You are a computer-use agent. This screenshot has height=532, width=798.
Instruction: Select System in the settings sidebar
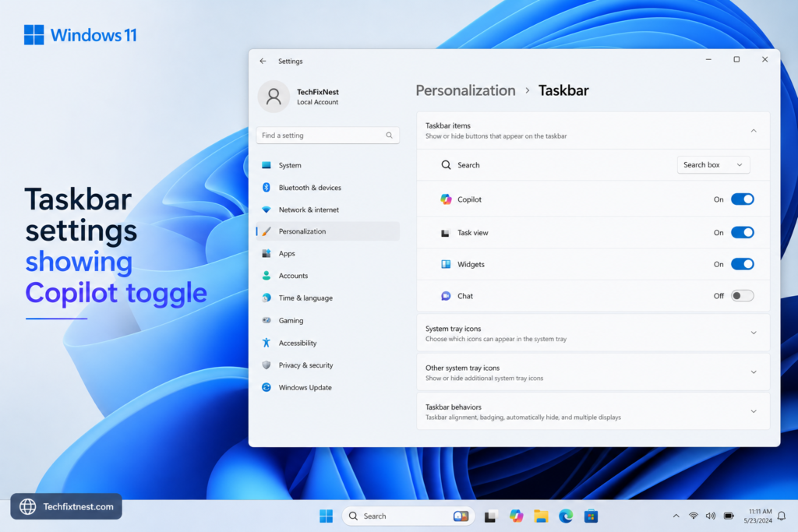click(x=328, y=165)
